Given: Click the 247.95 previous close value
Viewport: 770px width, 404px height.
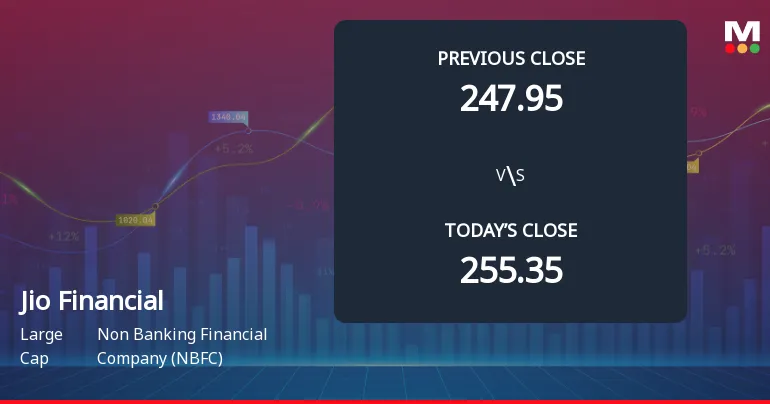Looking at the screenshot, I should [511, 98].
